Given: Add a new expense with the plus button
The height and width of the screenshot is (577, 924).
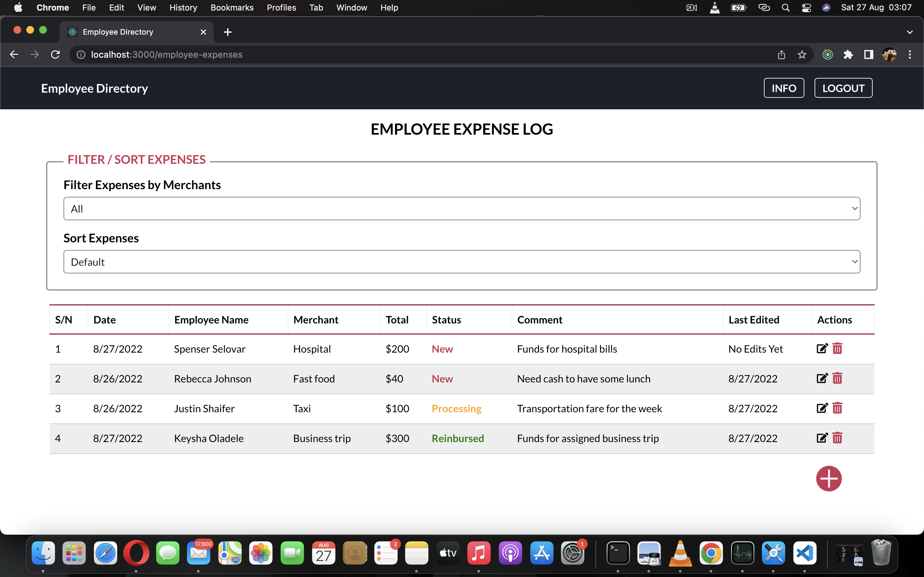Looking at the screenshot, I should point(828,478).
